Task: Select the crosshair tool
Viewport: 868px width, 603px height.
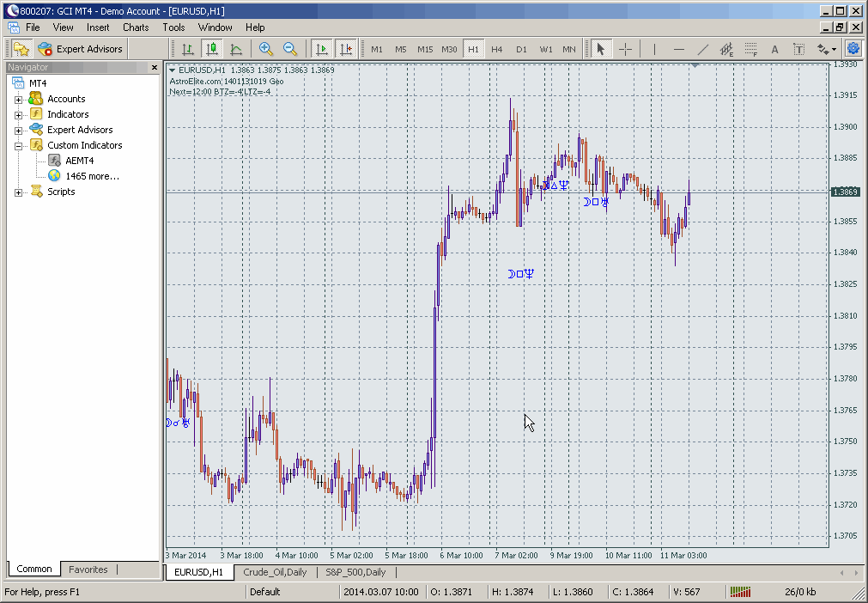Action: [x=626, y=49]
